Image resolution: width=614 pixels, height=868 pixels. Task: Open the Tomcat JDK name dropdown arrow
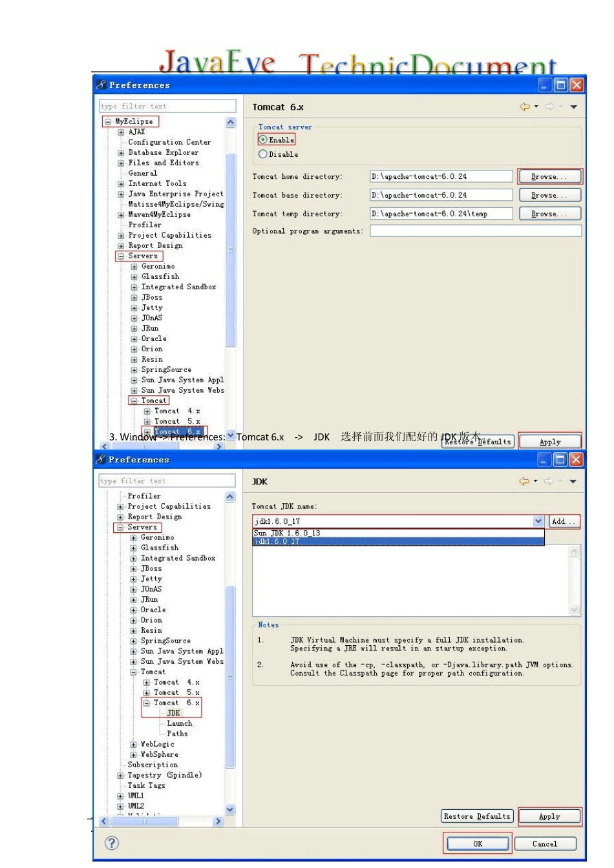(538, 521)
